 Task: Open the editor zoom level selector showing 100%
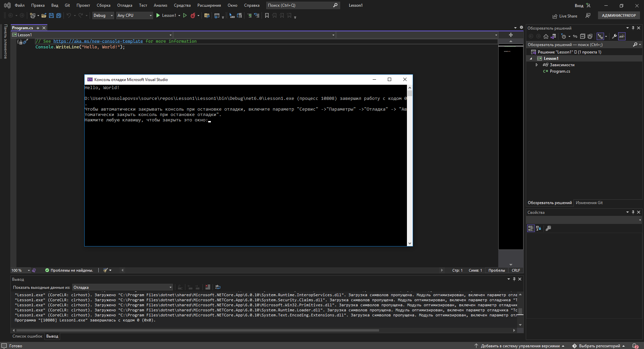coord(19,270)
